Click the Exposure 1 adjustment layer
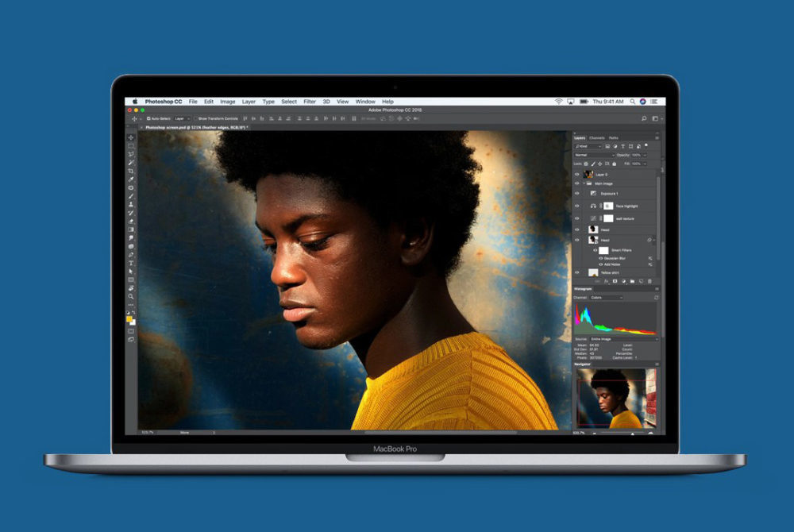 tap(608, 193)
